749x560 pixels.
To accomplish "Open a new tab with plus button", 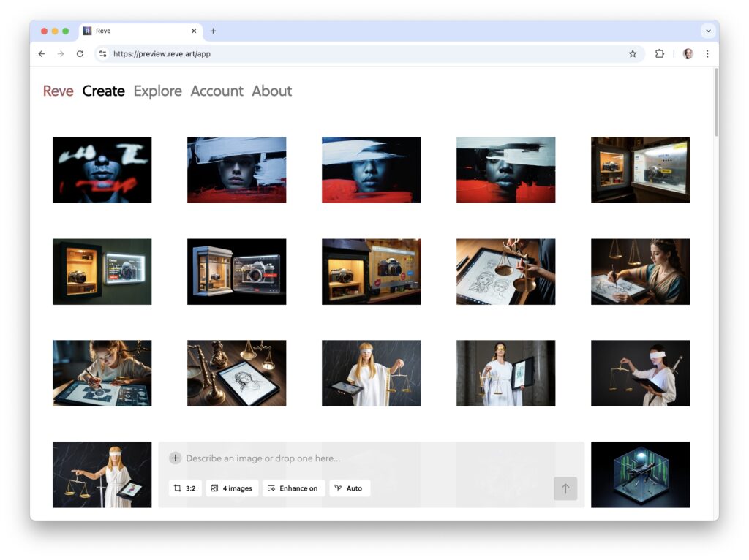I will (213, 31).
